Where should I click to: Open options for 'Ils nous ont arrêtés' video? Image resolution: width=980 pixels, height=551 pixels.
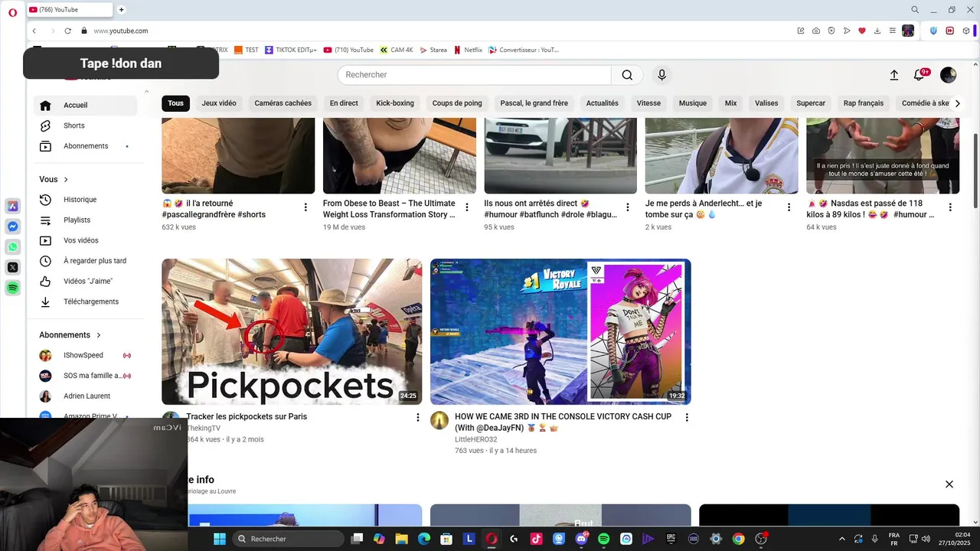[628, 207]
